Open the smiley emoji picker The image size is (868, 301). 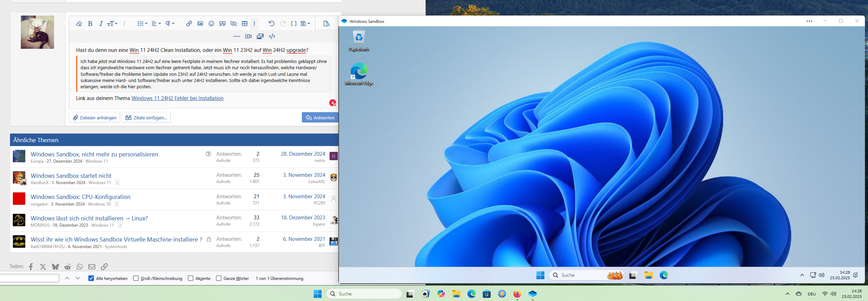(x=211, y=24)
